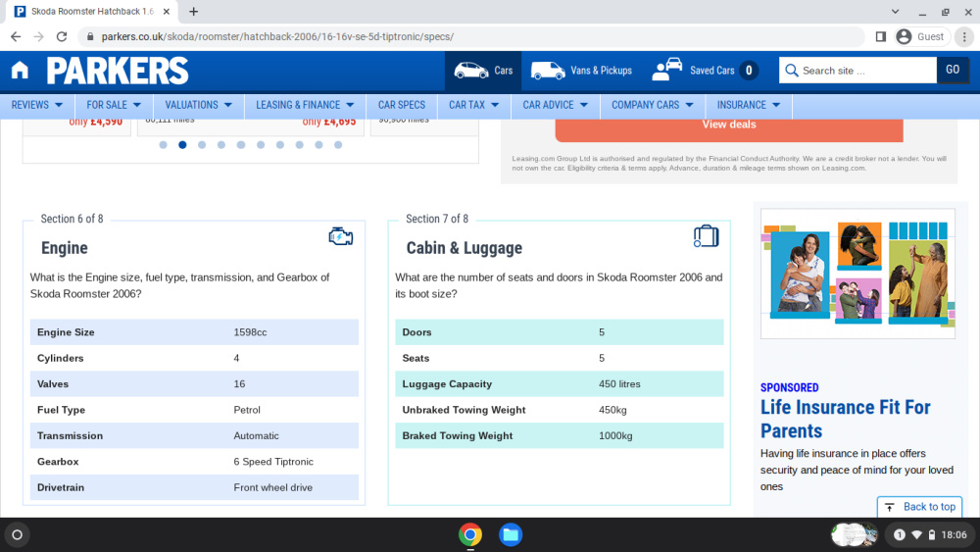
Task: Submit search with GO button
Action: 952,70
